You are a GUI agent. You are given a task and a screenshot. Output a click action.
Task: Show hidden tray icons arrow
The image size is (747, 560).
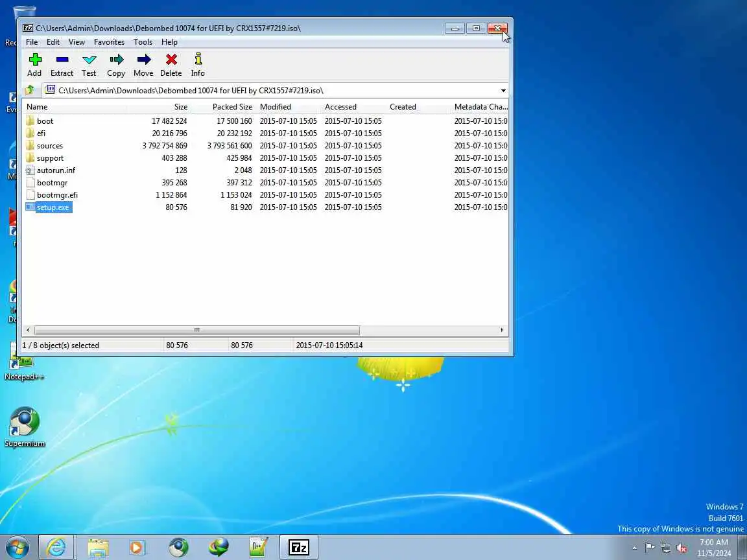635,548
